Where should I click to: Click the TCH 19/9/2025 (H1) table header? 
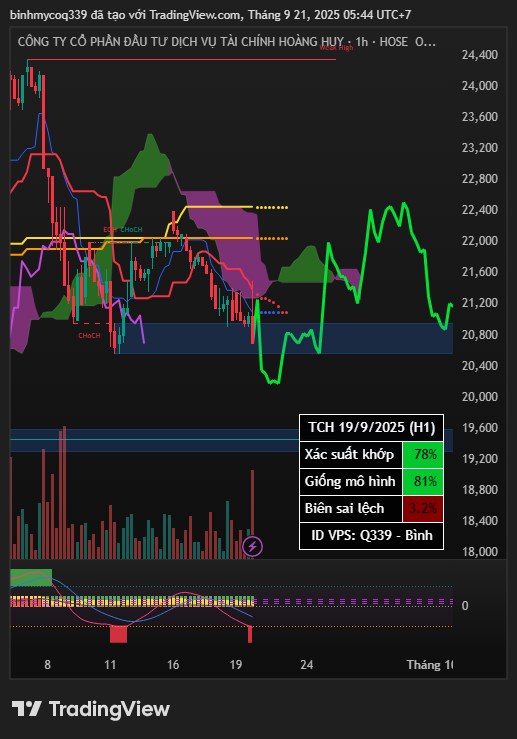371,427
